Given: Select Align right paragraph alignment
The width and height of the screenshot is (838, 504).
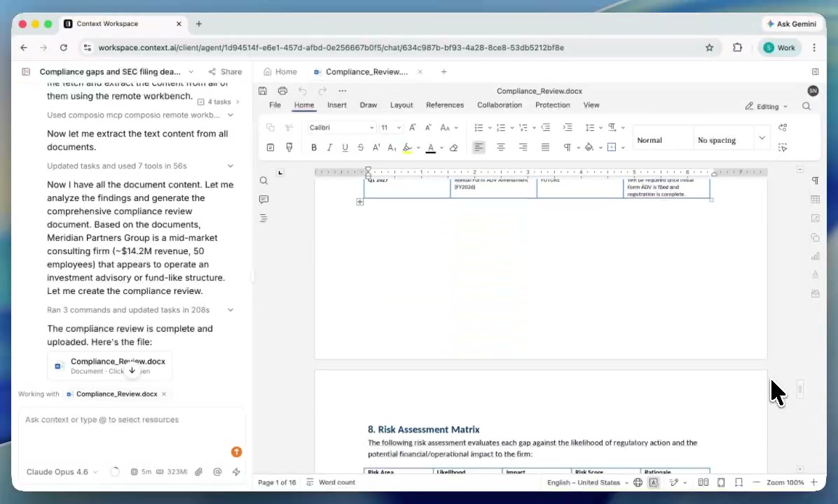Looking at the screenshot, I should coord(523,148).
